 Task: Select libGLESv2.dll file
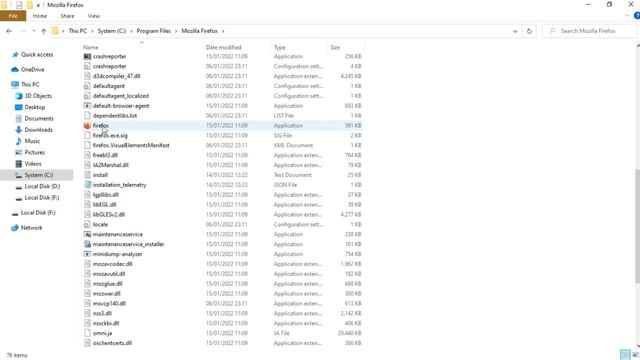point(109,214)
